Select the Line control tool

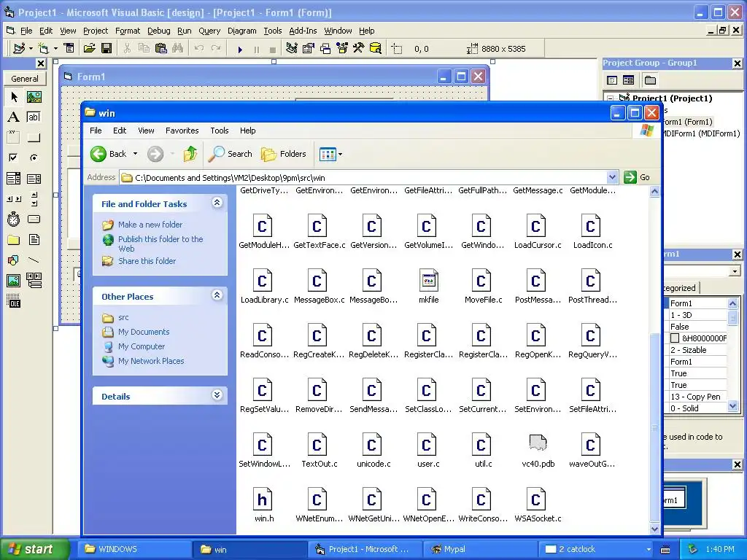[x=34, y=260]
